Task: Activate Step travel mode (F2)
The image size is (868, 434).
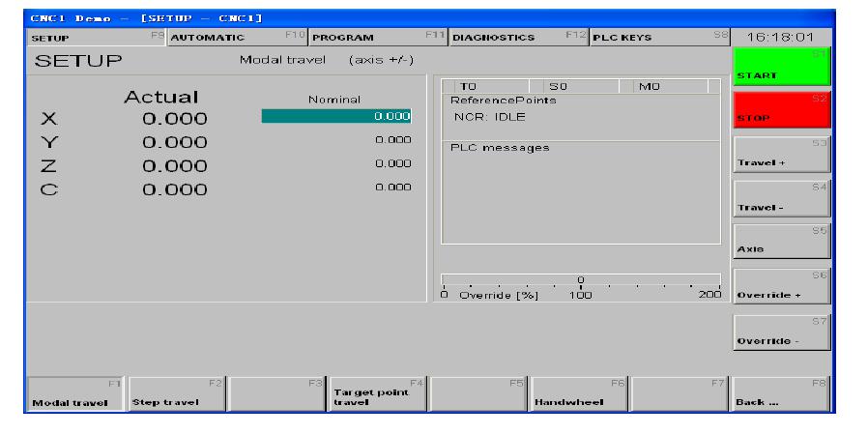Action: point(177,395)
